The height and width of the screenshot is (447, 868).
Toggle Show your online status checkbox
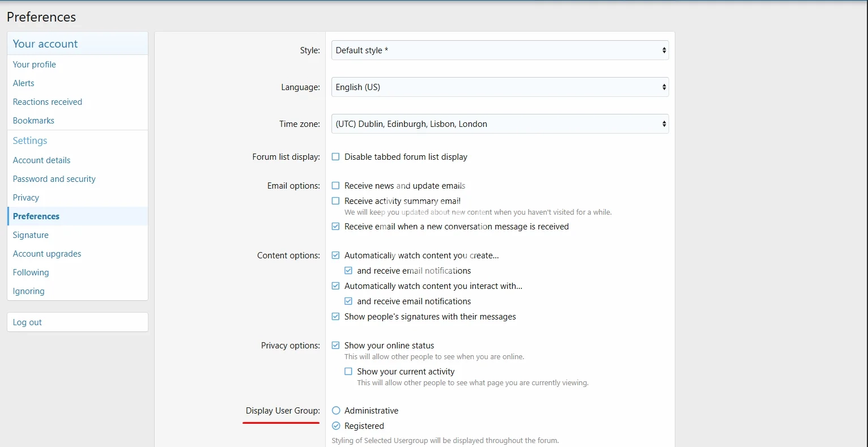click(336, 346)
